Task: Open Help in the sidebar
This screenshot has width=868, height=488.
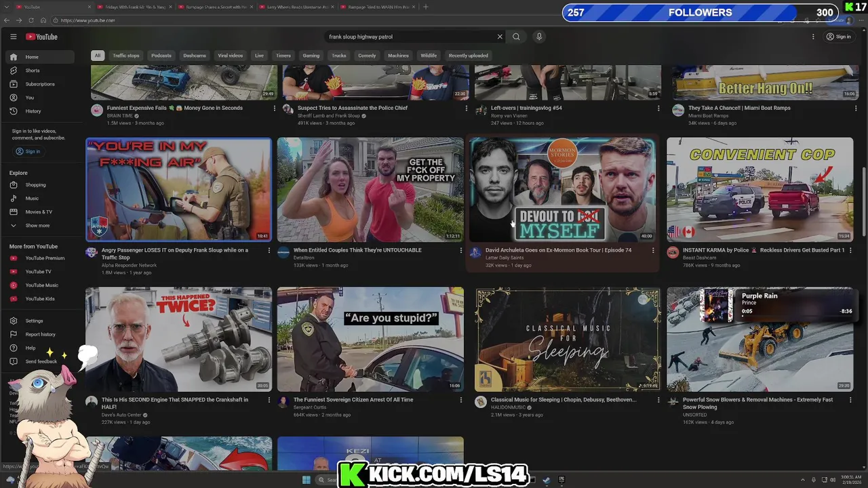Action: point(41,348)
